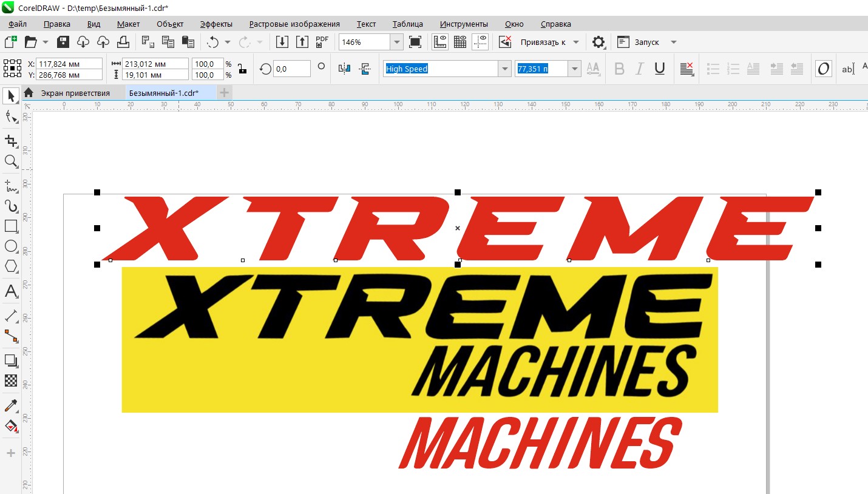
Task: Toggle the lock ratio padlock
Action: click(243, 69)
